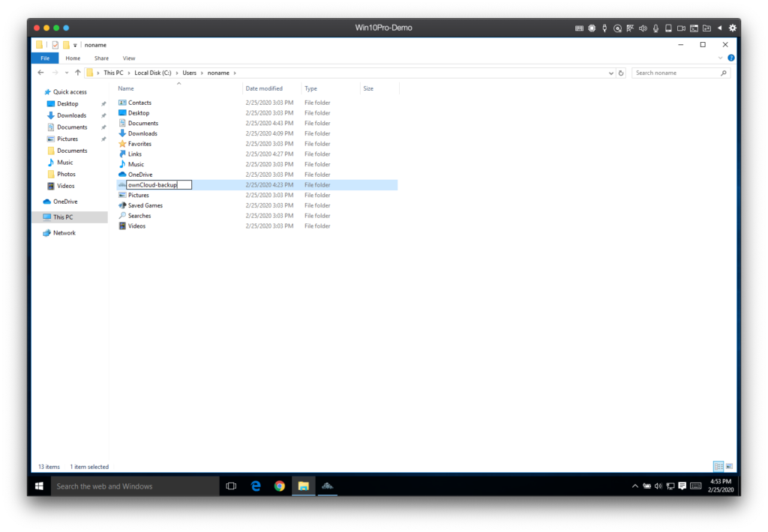Select the Links folder icon
The height and width of the screenshot is (532, 768).
122,154
